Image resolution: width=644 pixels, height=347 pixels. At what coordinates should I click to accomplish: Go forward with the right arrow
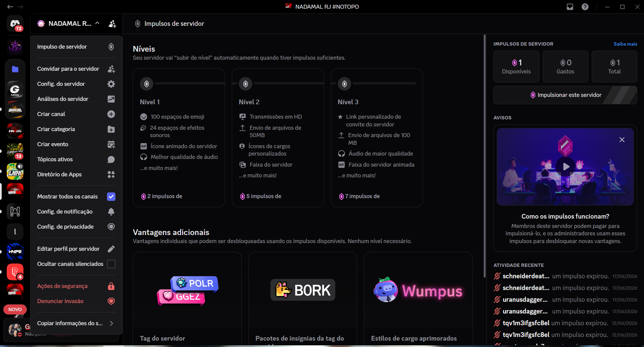20,7
